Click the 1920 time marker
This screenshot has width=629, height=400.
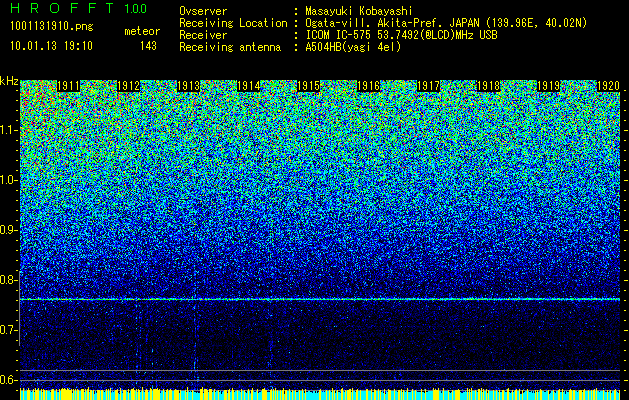tap(608, 86)
